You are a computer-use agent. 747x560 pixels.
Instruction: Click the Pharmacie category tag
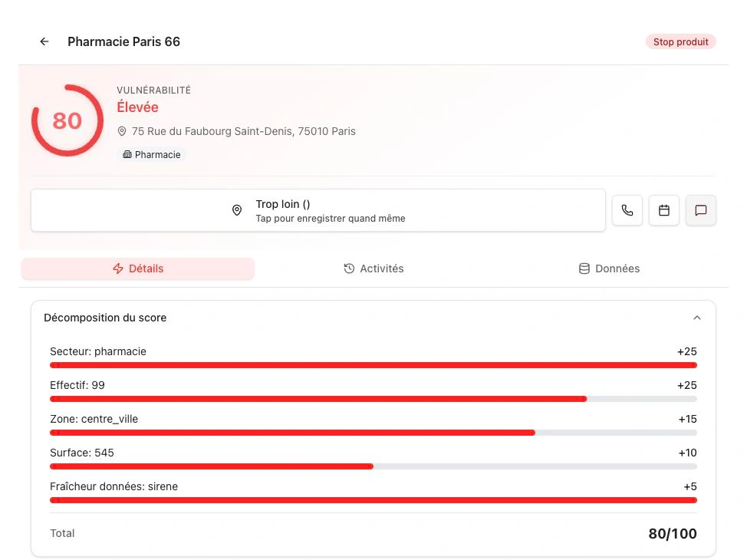[x=152, y=154]
